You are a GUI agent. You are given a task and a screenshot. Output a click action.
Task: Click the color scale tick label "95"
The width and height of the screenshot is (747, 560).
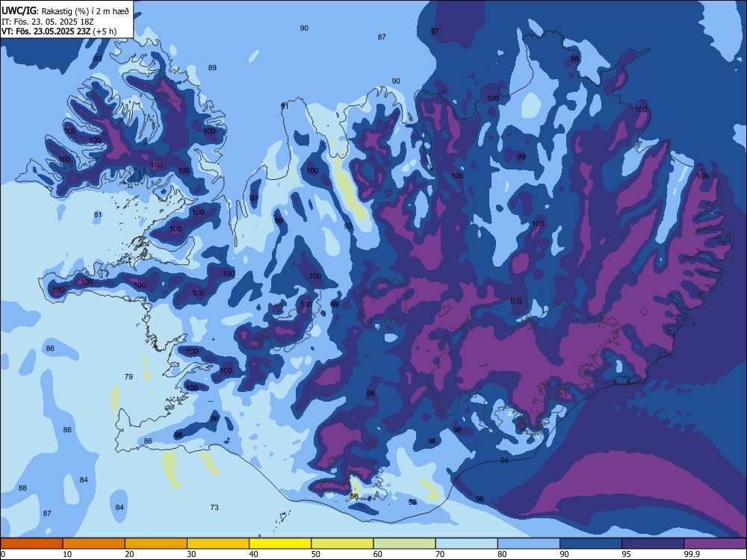(x=627, y=554)
